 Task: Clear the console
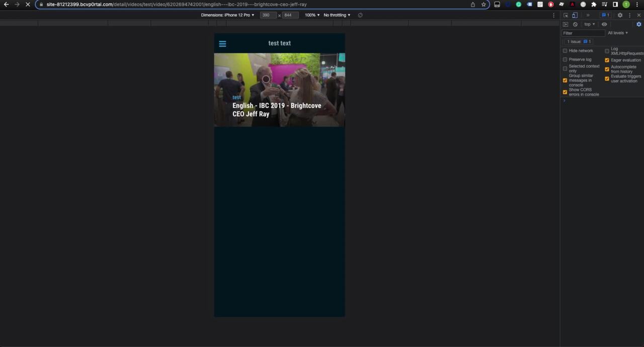[x=575, y=24]
